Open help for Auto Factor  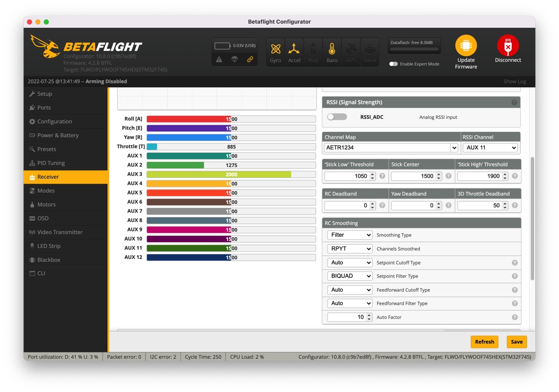tap(515, 317)
